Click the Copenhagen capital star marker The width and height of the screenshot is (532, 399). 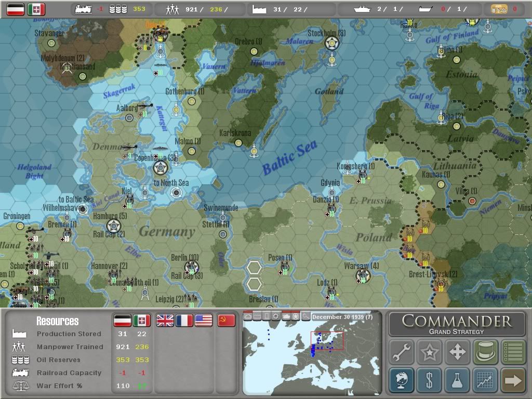161,168
